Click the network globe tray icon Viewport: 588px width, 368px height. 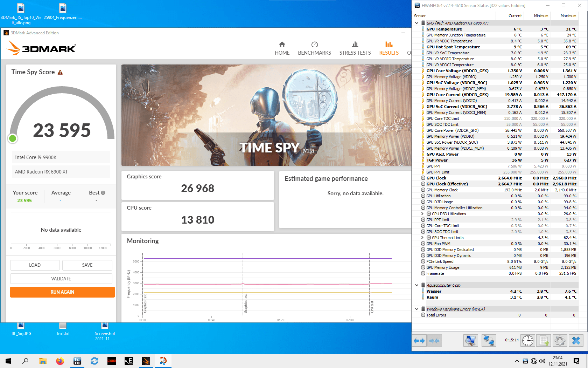click(x=534, y=361)
